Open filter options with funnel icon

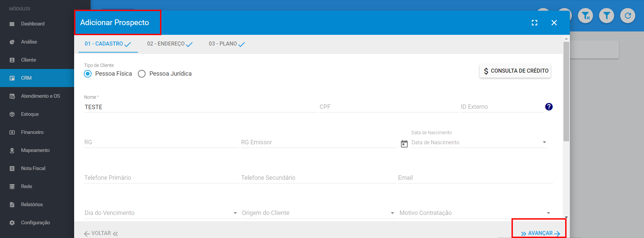[x=606, y=15]
